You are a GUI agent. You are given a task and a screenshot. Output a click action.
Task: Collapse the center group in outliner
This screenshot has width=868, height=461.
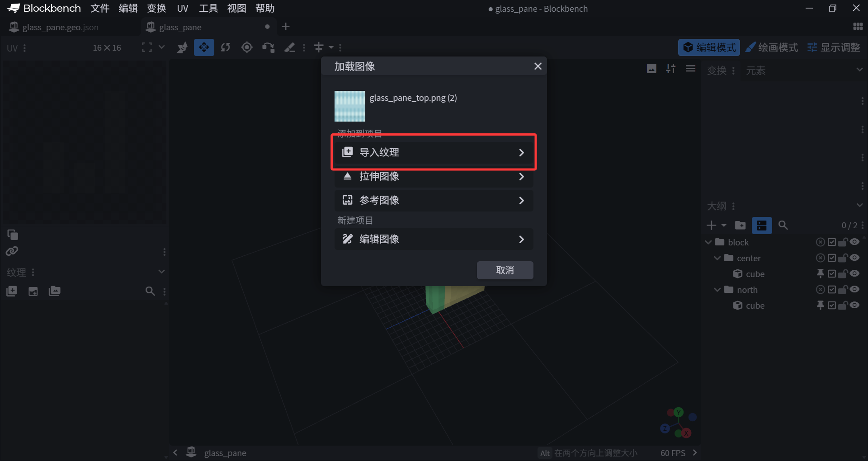click(x=717, y=258)
